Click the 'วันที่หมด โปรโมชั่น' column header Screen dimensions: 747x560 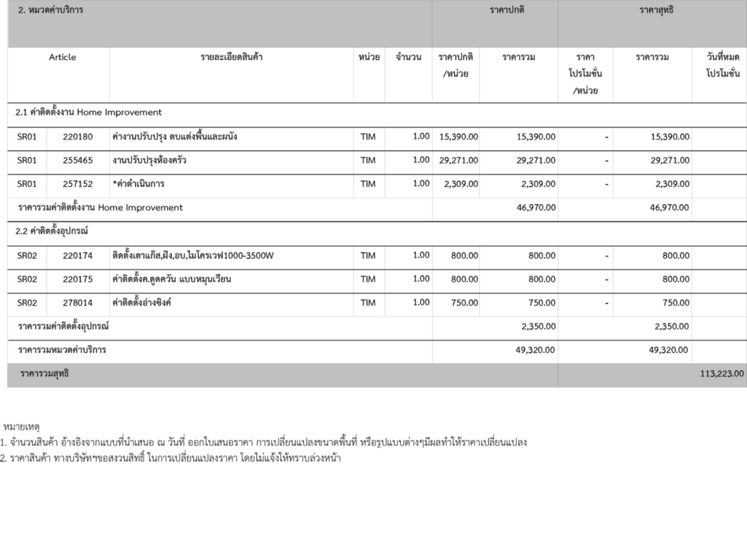723,65
